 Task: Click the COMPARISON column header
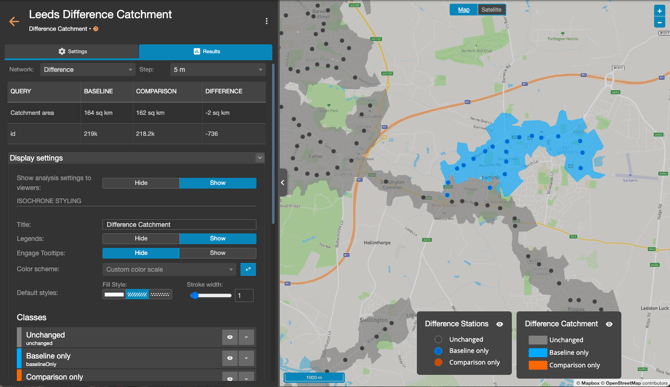tap(156, 91)
